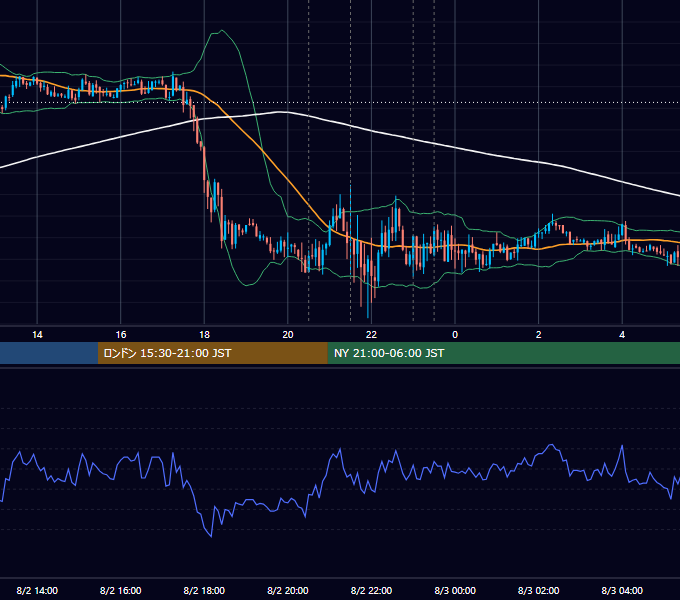680x600 pixels.
Task: Click the NY 21:00-06:00 JST session bar
Action: [x=503, y=353]
